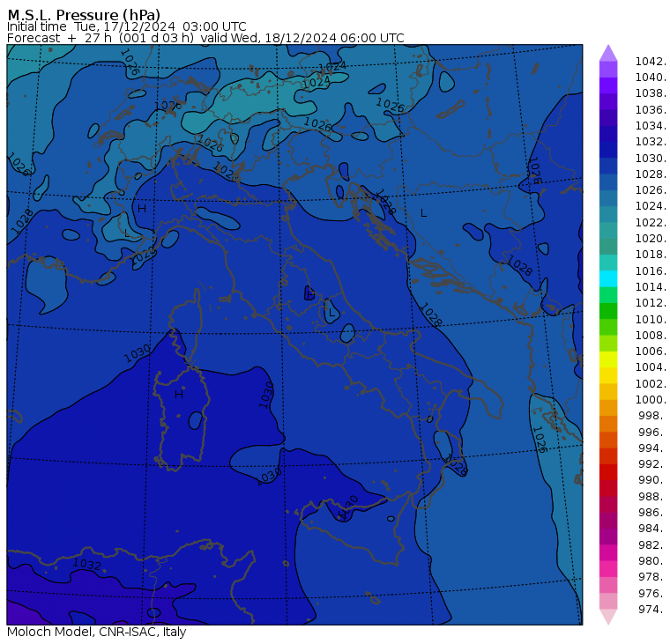Select the legend band between 1028 and 1030
The width and height of the screenshot is (670, 644).
coord(608,167)
